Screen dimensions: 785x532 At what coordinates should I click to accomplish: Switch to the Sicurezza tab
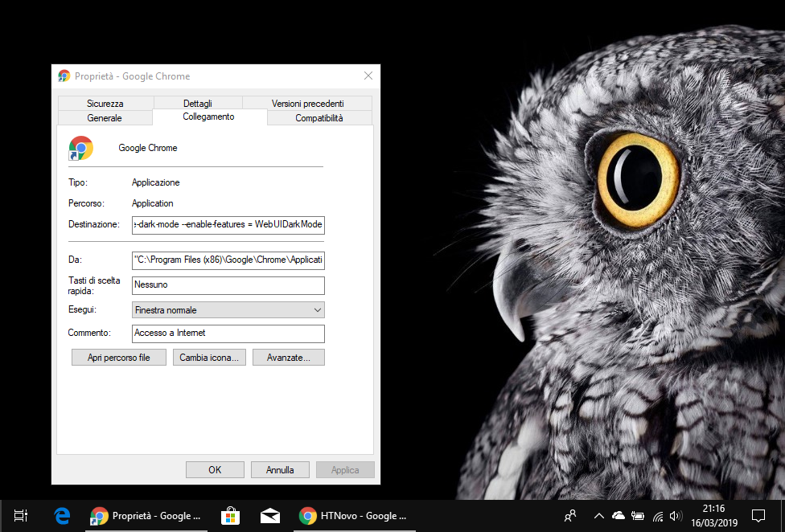click(105, 103)
